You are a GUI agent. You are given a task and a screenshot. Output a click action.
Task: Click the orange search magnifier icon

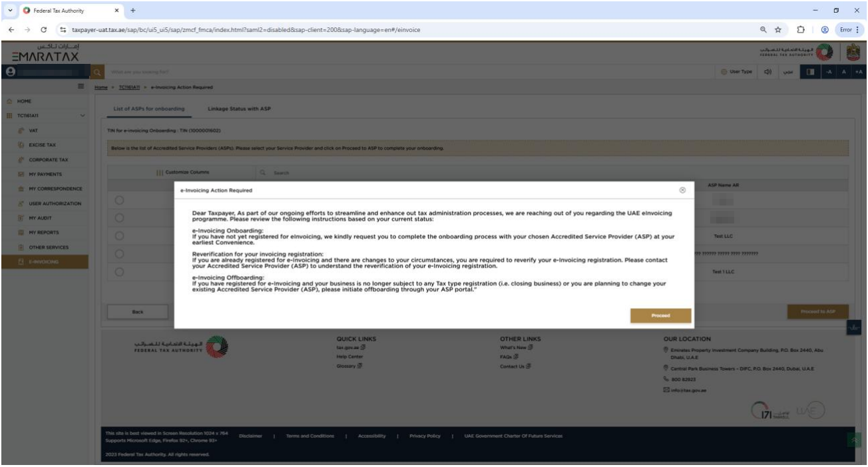(97, 72)
